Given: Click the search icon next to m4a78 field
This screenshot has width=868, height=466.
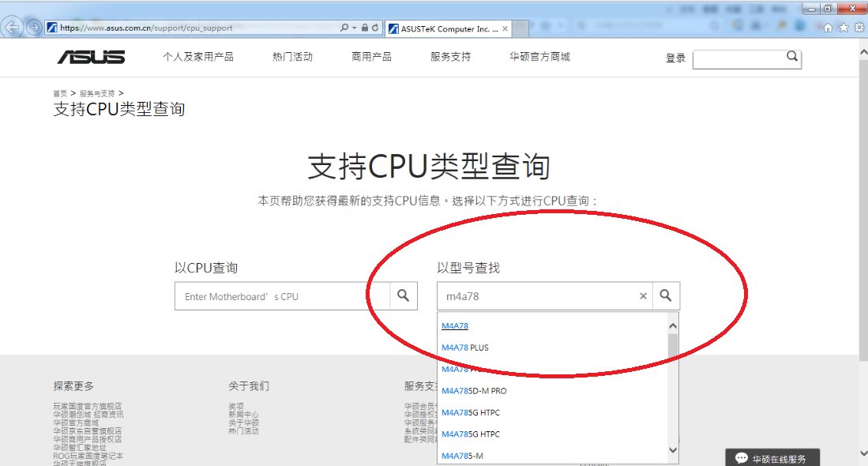Looking at the screenshot, I should (x=666, y=295).
